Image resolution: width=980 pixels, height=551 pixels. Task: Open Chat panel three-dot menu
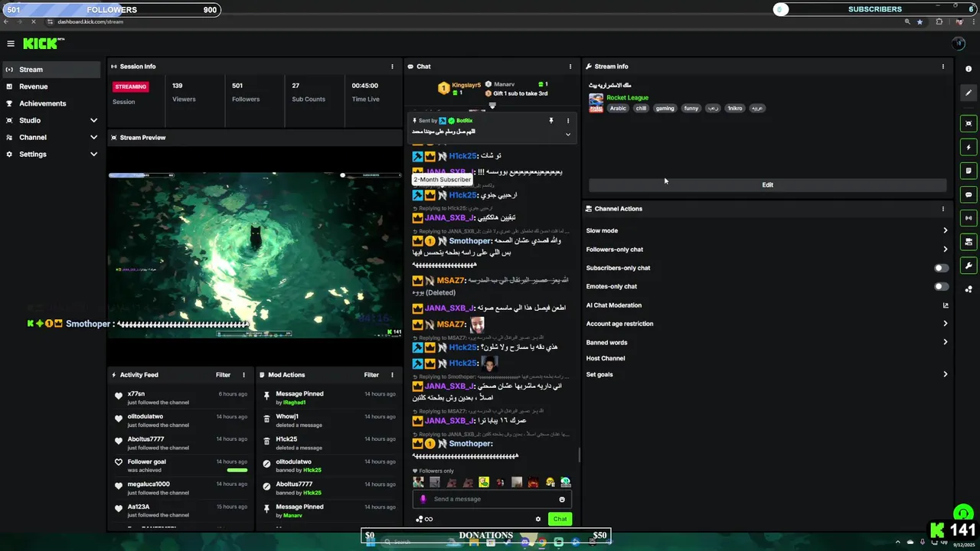pyautogui.click(x=570, y=67)
